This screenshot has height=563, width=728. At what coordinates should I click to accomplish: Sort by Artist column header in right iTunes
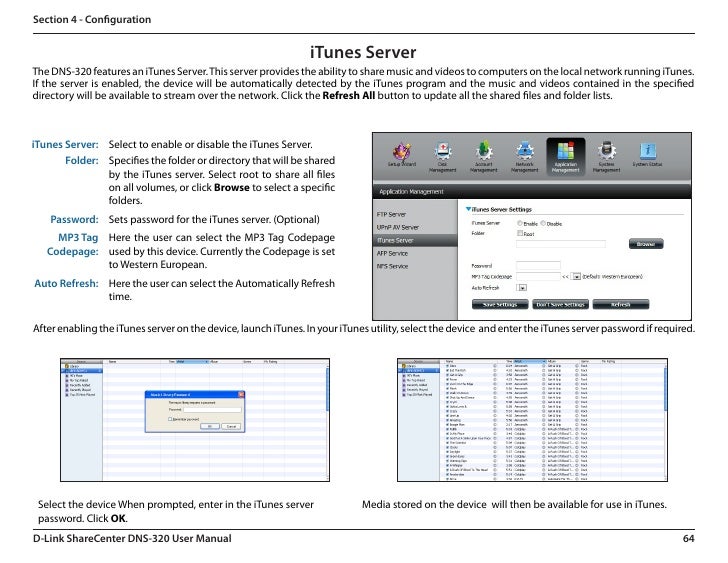[x=529, y=361]
